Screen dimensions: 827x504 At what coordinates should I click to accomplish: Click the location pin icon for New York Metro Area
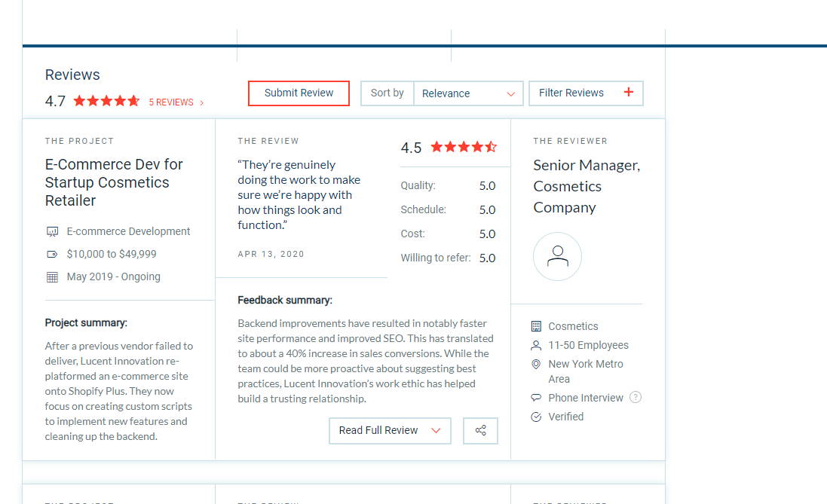coord(536,365)
